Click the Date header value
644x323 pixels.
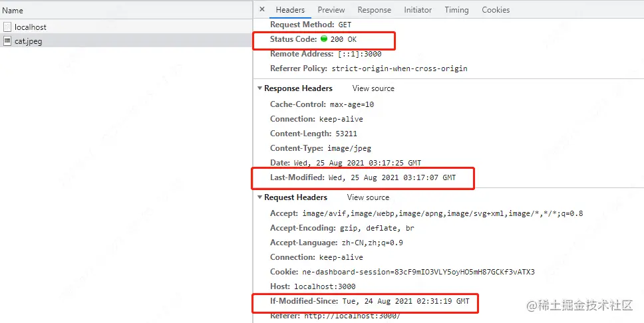pos(357,163)
